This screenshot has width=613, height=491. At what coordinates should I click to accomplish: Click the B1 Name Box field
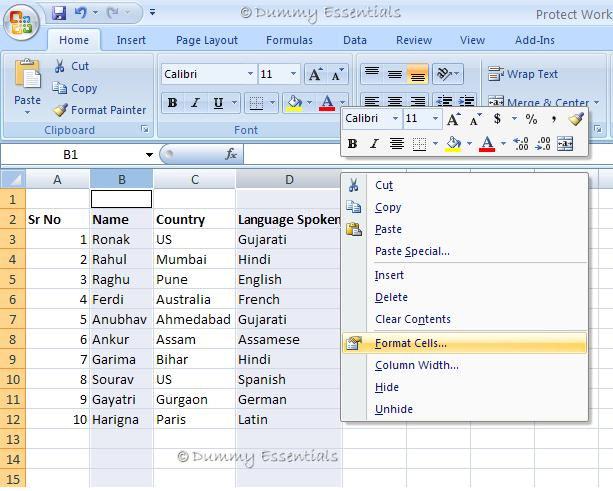pos(71,155)
